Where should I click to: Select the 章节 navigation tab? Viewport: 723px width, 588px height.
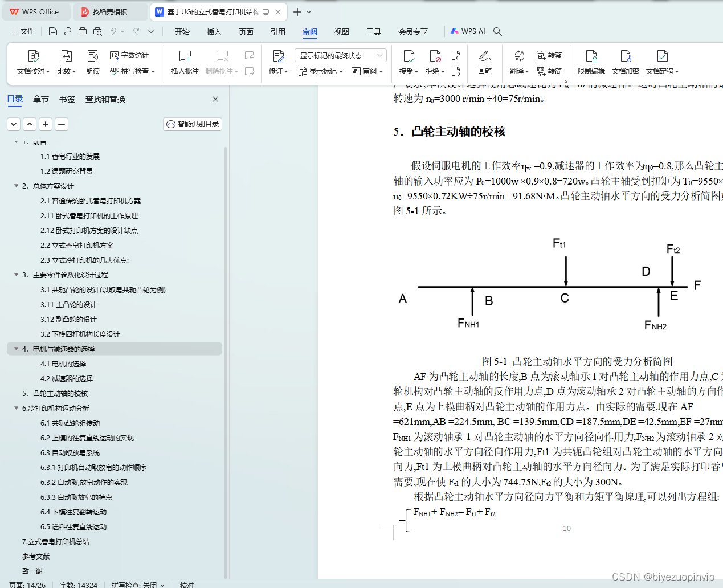pyautogui.click(x=41, y=99)
